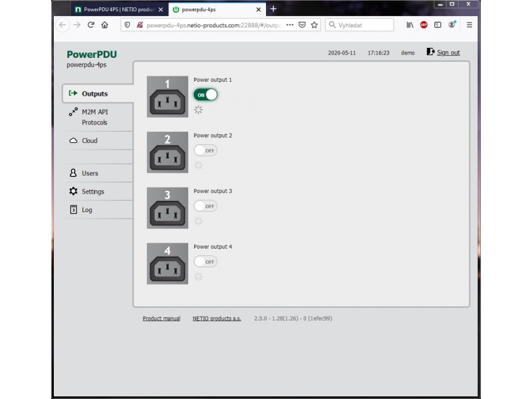Click the address bar URL

click(214, 25)
